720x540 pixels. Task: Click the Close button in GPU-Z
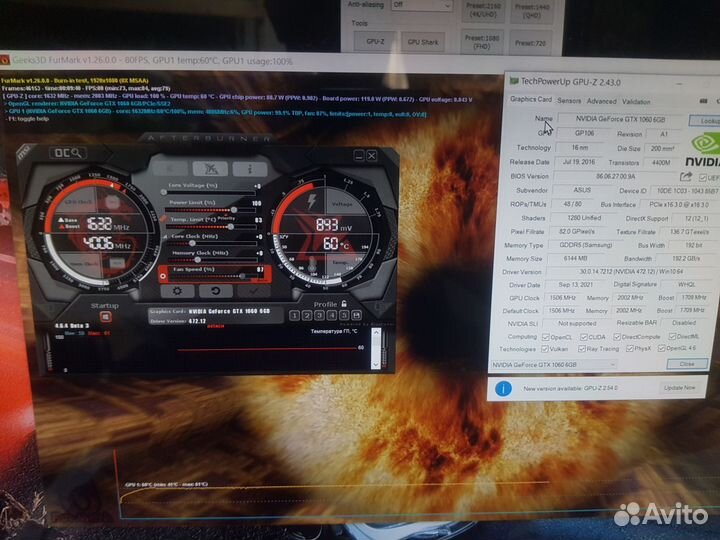pyautogui.click(x=687, y=364)
